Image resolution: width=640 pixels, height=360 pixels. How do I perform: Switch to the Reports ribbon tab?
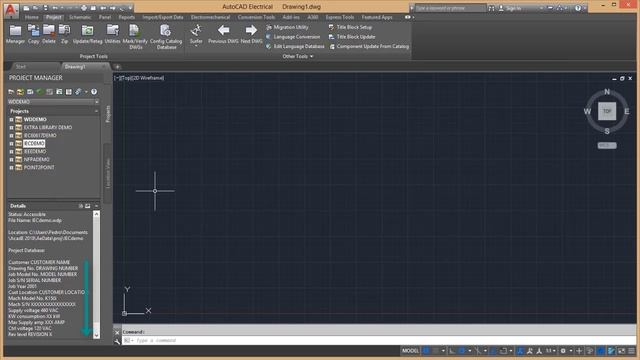[127, 17]
